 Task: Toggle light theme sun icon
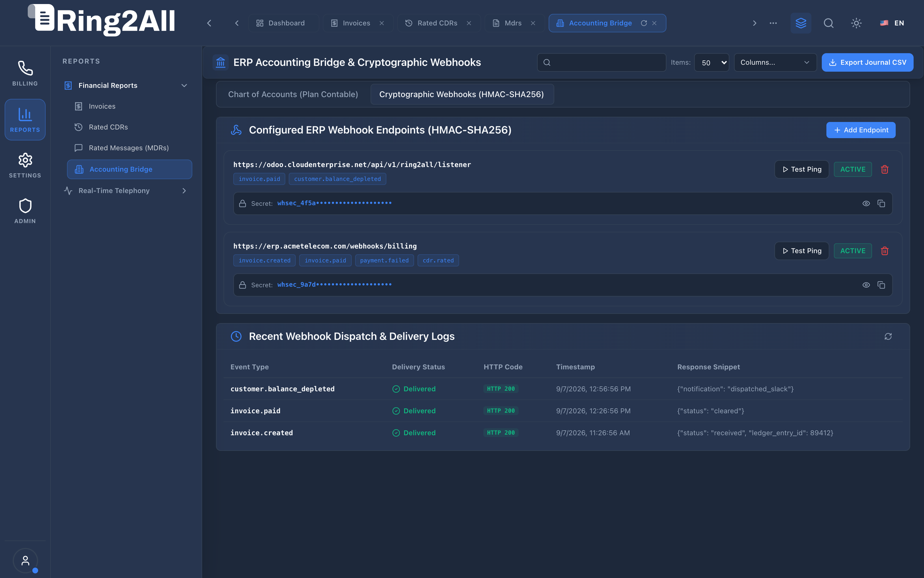click(x=856, y=23)
